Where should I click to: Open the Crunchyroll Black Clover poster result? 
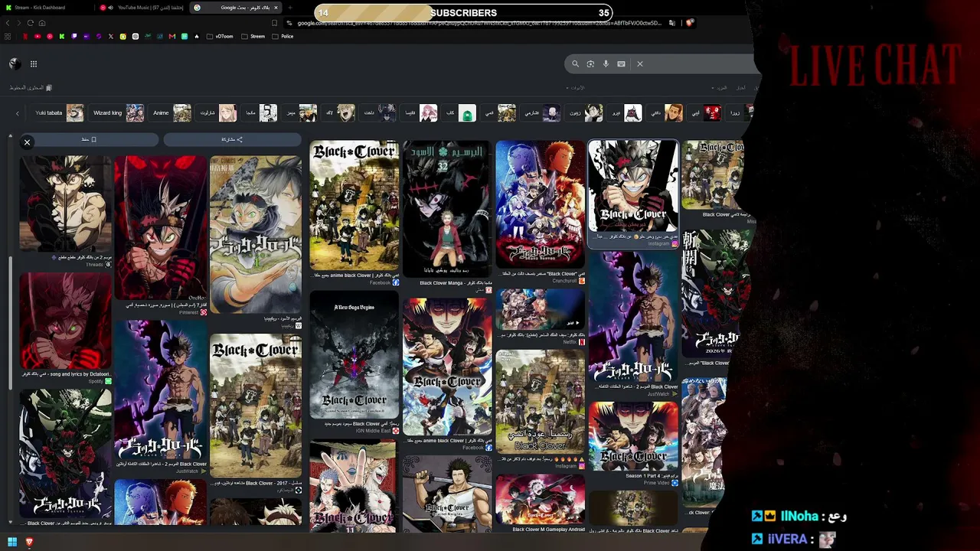pos(540,204)
